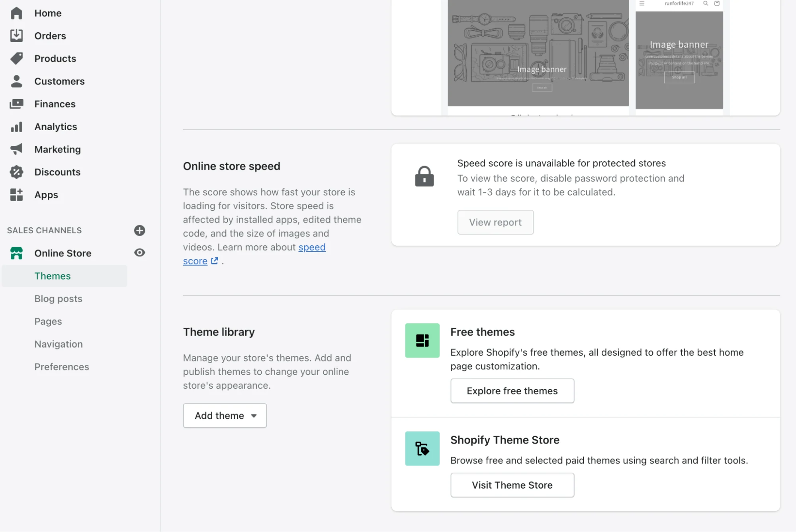Image resolution: width=796 pixels, height=532 pixels.
Task: Add a sales channel with plus icon
Action: (139, 230)
